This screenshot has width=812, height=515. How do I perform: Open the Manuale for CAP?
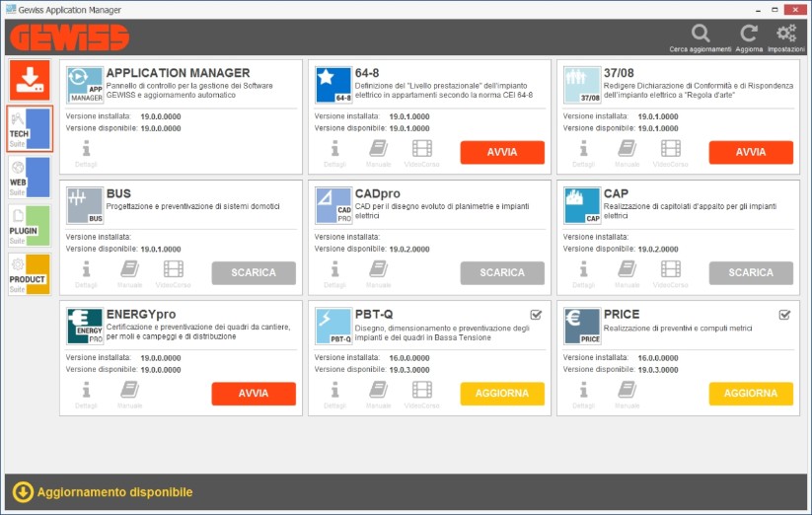(627, 274)
